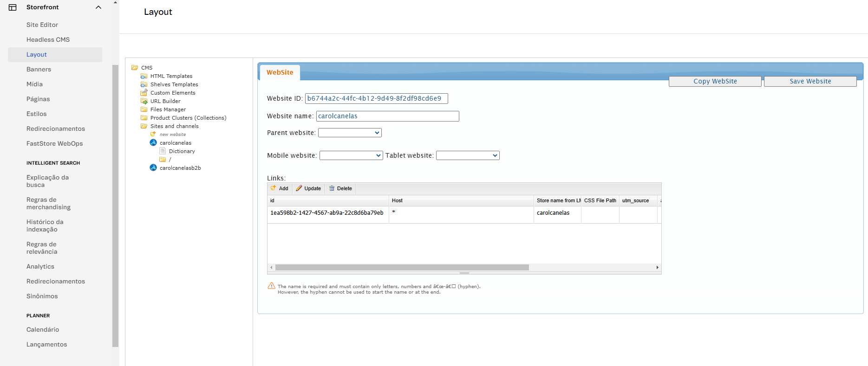Image resolution: width=868 pixels, height=366 pixels.
Task: Click the Copy WebSite button
Action: pos(715,81)
